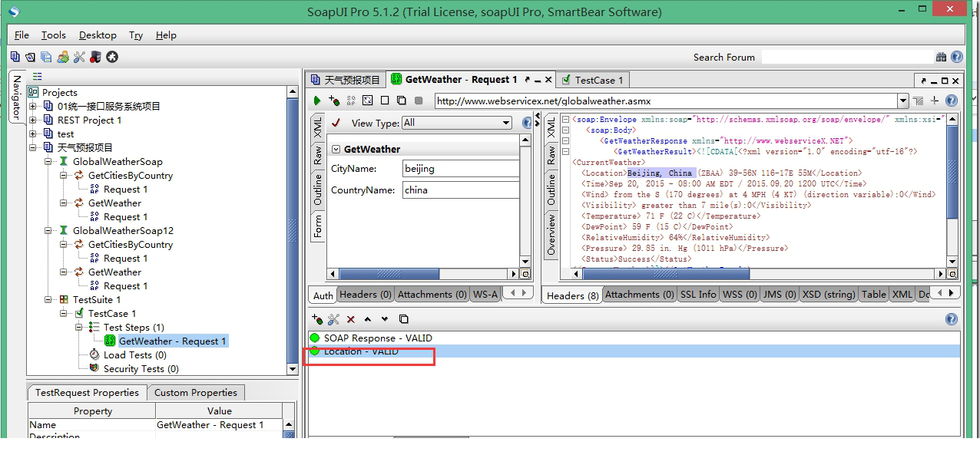Click the red check validate icon
The width and height of the screenshot is (980, 455).
click(336, 123)
